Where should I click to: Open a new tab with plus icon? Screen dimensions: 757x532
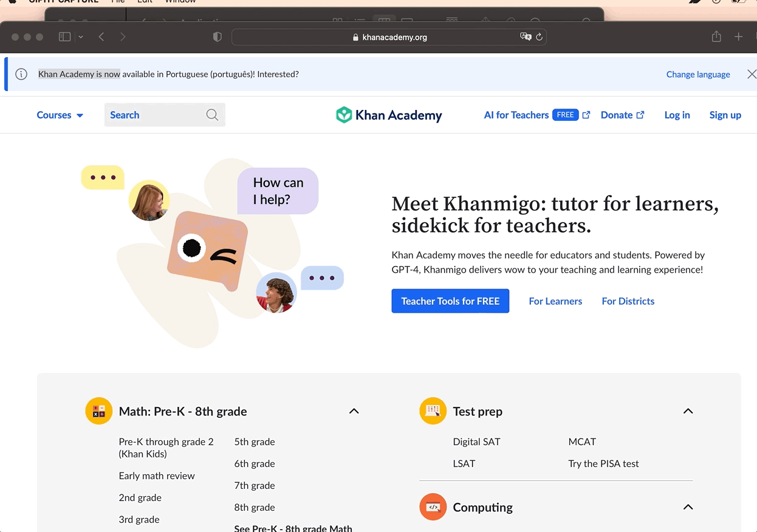[x=739, y=37]
